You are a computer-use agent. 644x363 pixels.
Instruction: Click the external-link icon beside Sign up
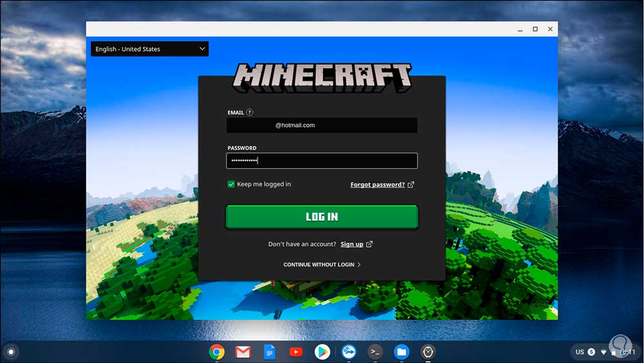(x=369, y=244)
